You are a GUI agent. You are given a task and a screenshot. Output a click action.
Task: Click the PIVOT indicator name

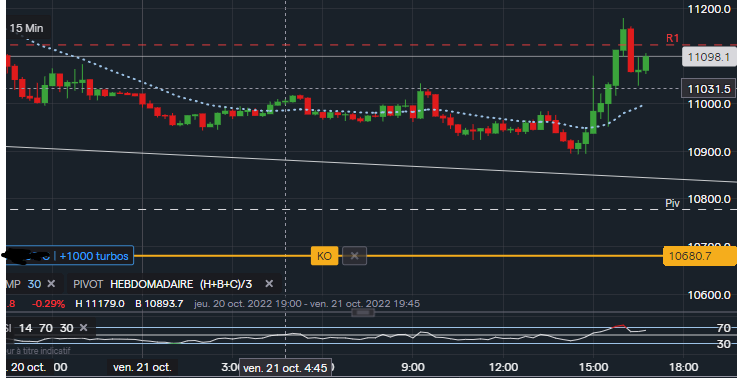point(88,284)
